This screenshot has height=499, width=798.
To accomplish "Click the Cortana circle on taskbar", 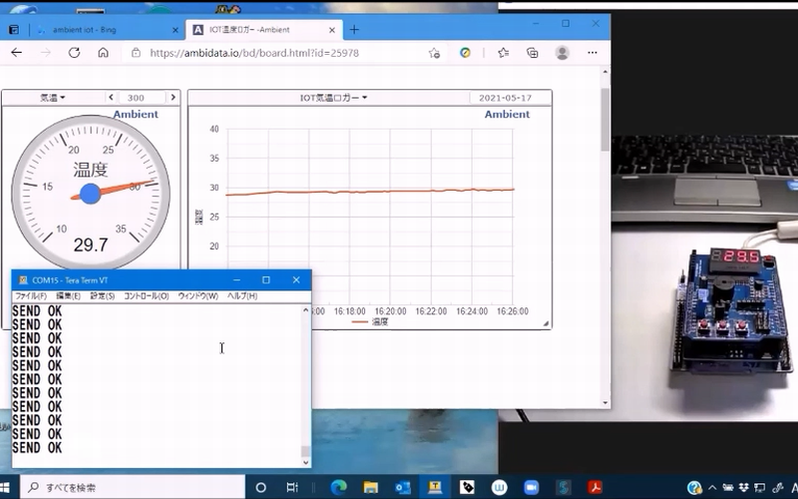I will tap(261, 487).
